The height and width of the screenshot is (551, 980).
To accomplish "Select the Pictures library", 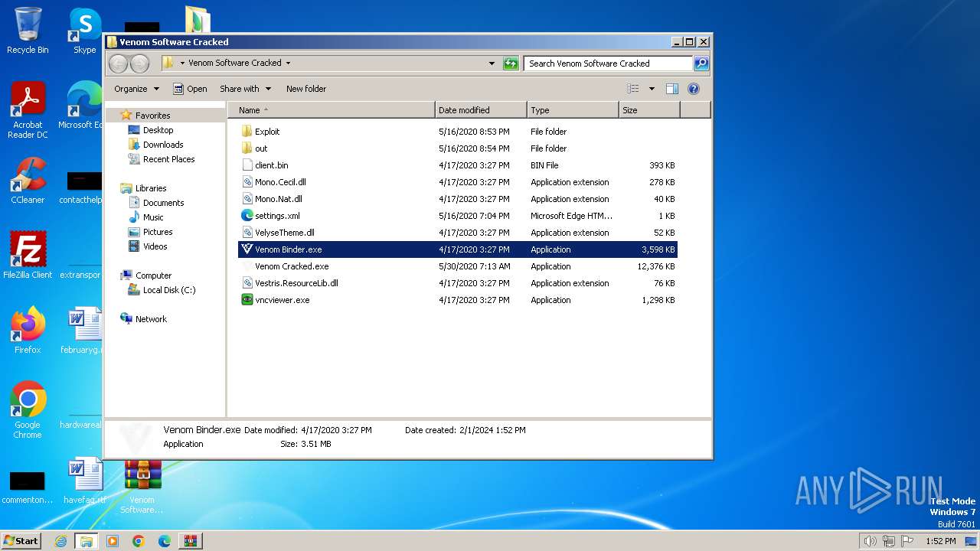I will coord(158,232).
